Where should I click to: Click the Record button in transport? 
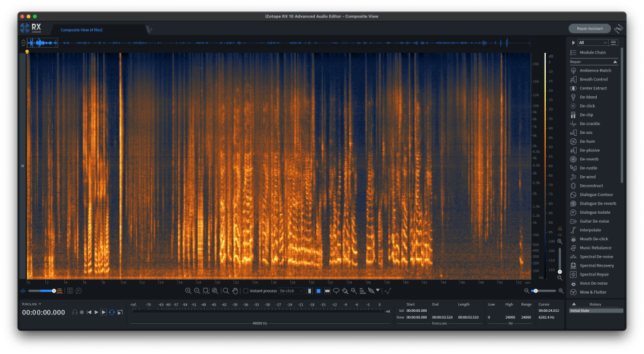[x=82, y=312]
